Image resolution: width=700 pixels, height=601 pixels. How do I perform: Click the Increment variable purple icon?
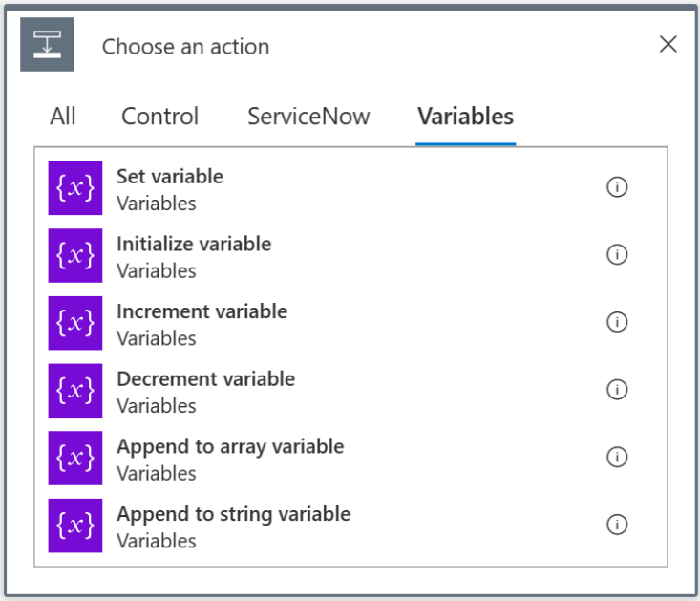pos(75,323)
